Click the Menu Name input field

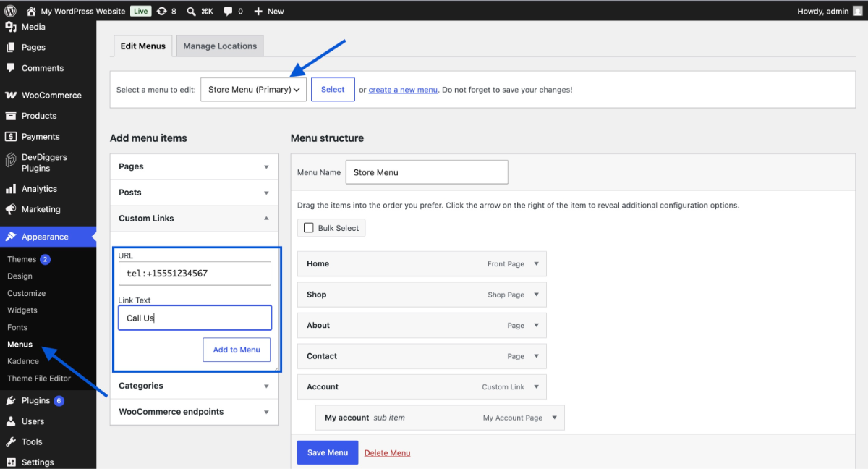(x=427, y=172)
